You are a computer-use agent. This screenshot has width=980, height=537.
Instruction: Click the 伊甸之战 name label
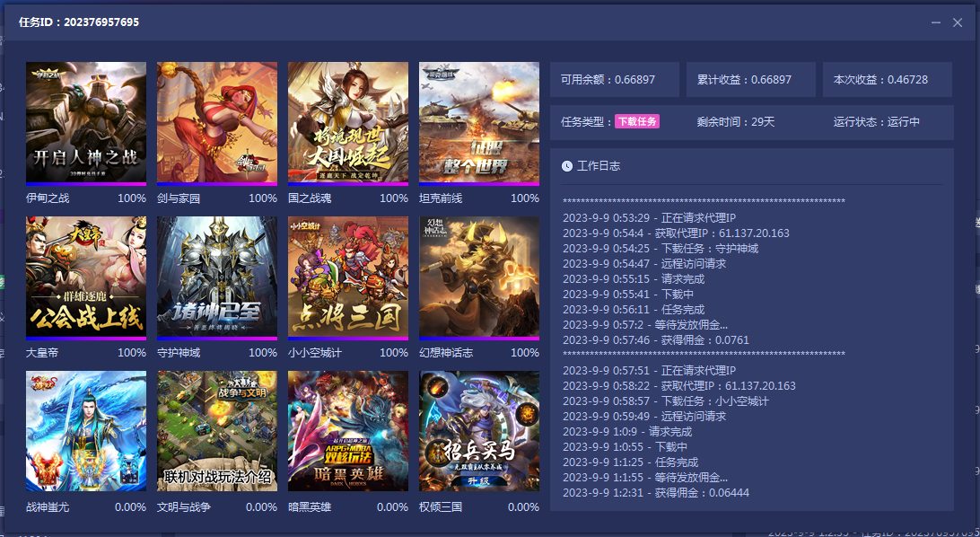coord(48,198)
